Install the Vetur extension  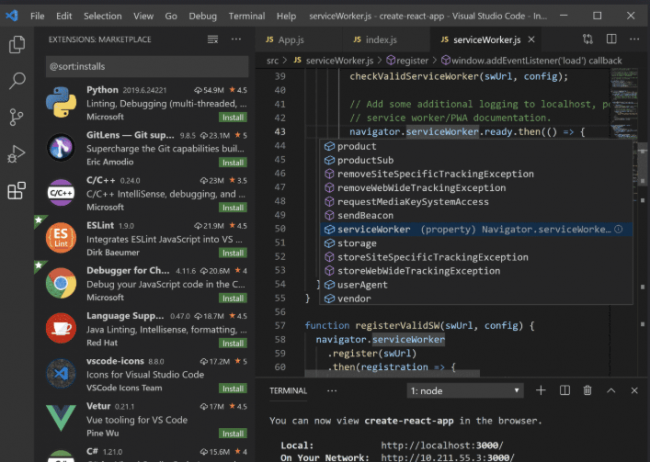(x=233, y=433)
